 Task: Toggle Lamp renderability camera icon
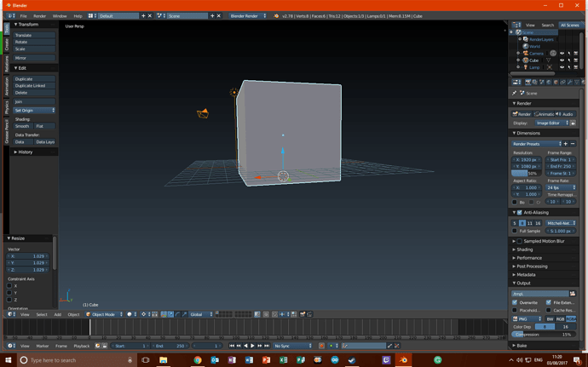(575, 67)
